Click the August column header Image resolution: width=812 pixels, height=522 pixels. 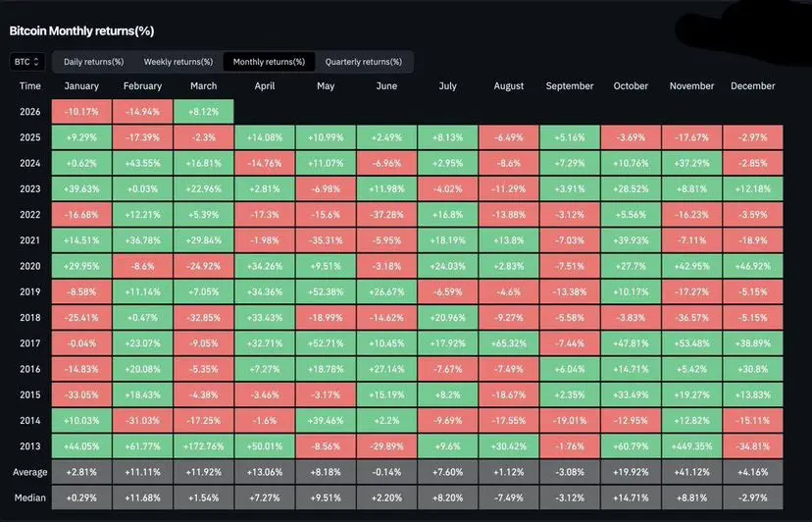pos(509,86)
